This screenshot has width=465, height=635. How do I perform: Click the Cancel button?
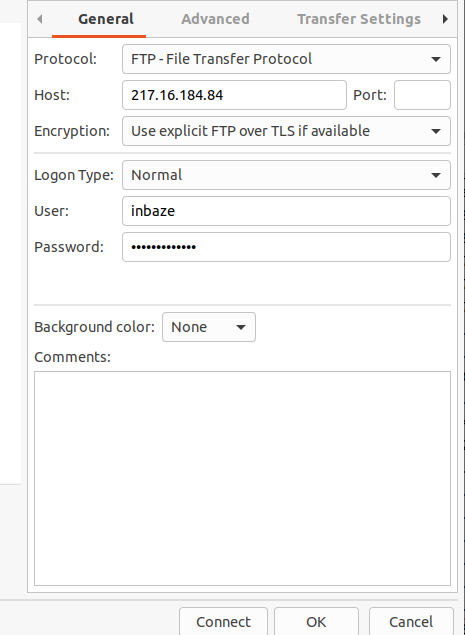coord(411,622)
